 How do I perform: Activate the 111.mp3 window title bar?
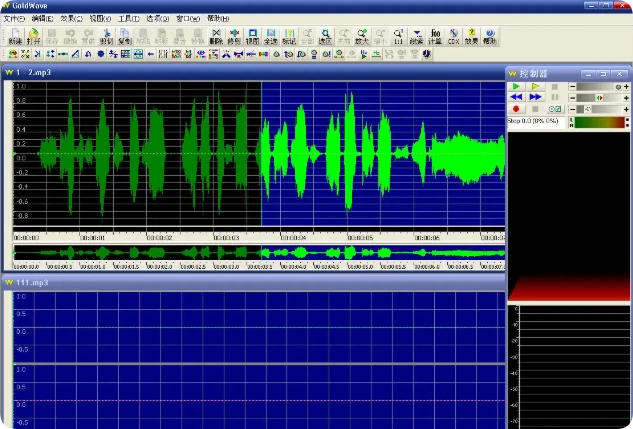click(254, 283)
